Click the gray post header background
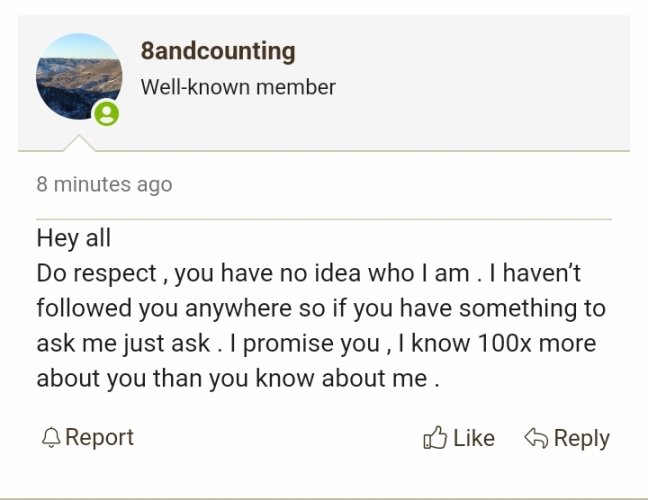 [455, 83]
